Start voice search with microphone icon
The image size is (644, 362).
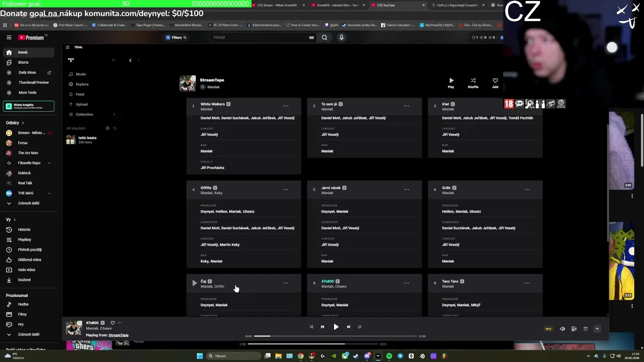(x=341, y=37)
